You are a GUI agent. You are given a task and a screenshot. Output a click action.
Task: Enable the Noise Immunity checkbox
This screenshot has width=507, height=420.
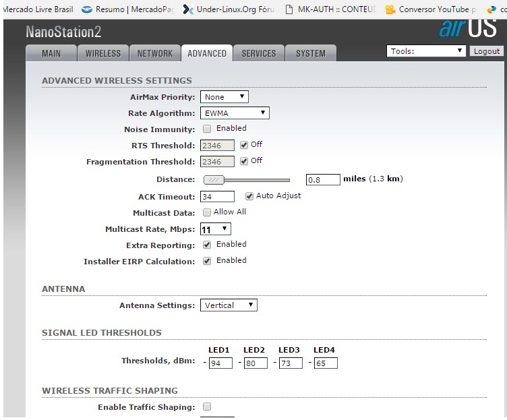tap(207, 129)
